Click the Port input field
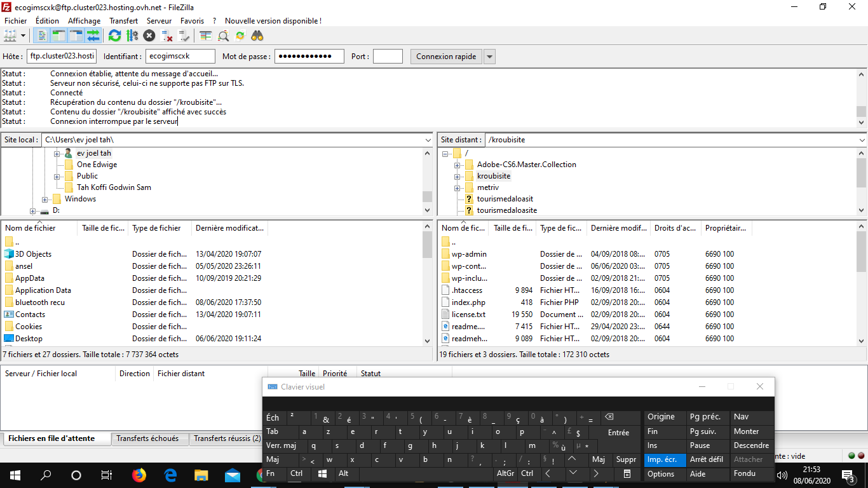The image size is (868, 488). tap(388, 57)
